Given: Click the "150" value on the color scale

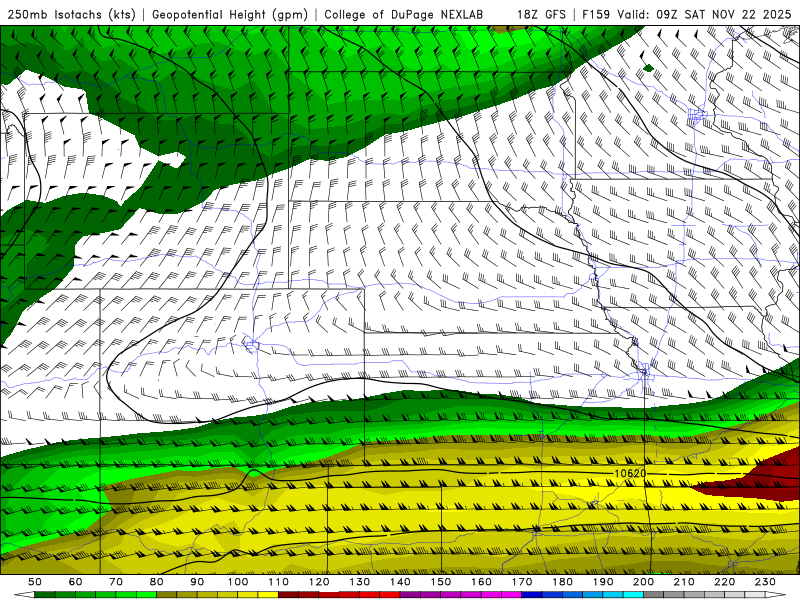Looking at the screenshot, I should [441, 582].
